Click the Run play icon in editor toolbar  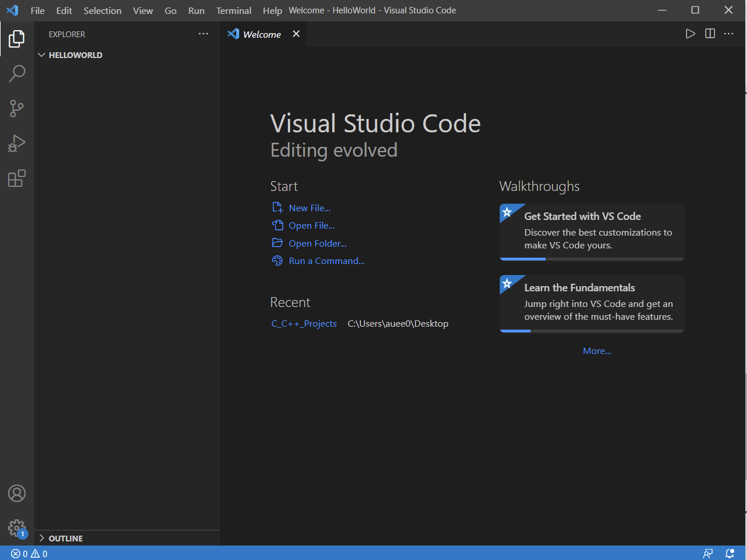690,34
